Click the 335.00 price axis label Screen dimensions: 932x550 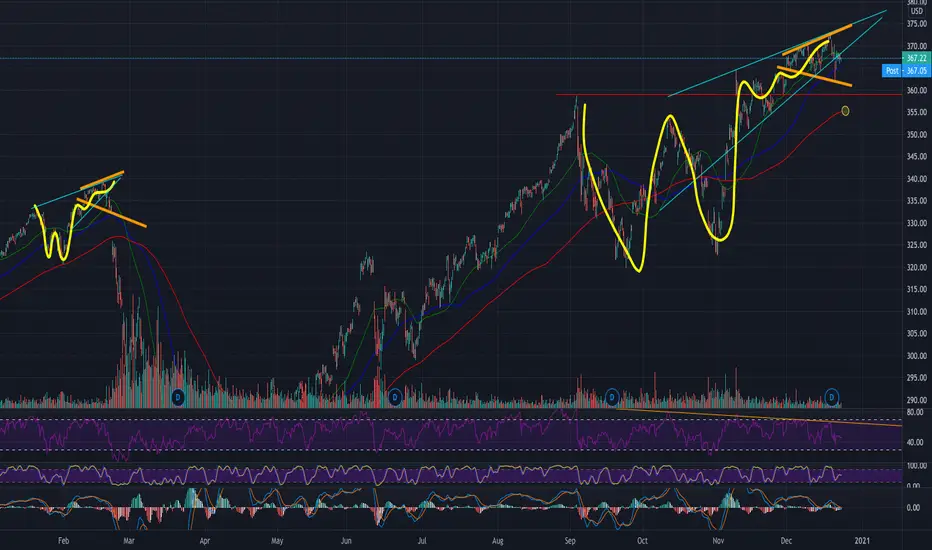click(x=917, y=201)
